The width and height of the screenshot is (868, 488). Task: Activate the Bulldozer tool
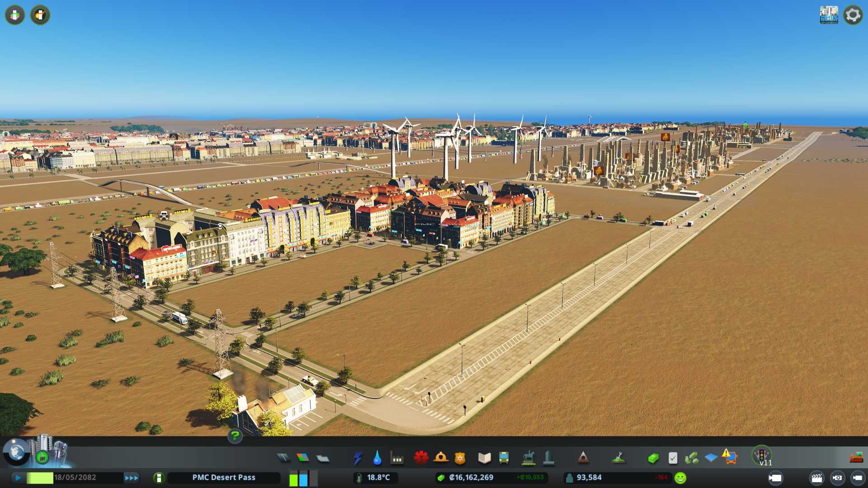pos(856,458)
